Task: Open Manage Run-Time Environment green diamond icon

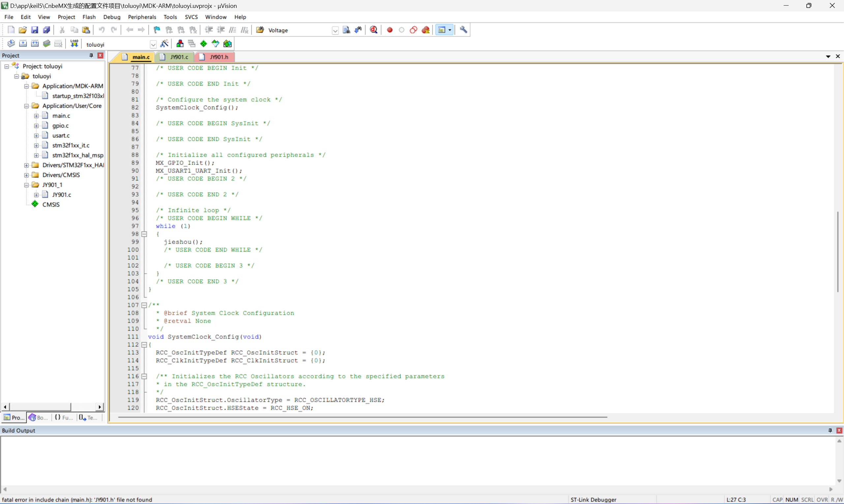Action: [x=203, y=43]
